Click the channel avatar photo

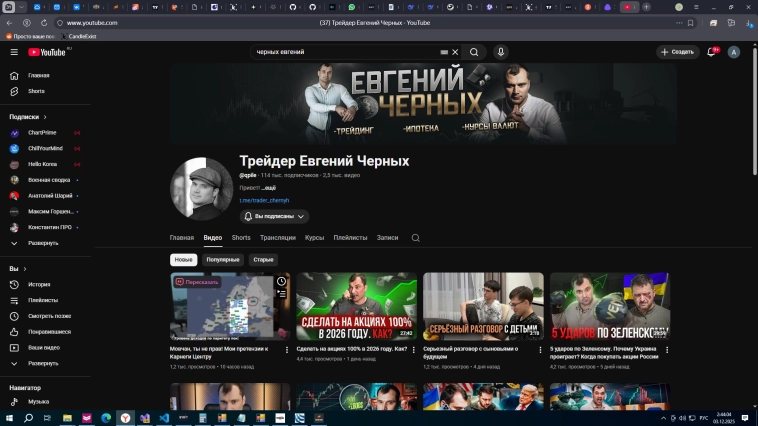[x=202, y=189]
